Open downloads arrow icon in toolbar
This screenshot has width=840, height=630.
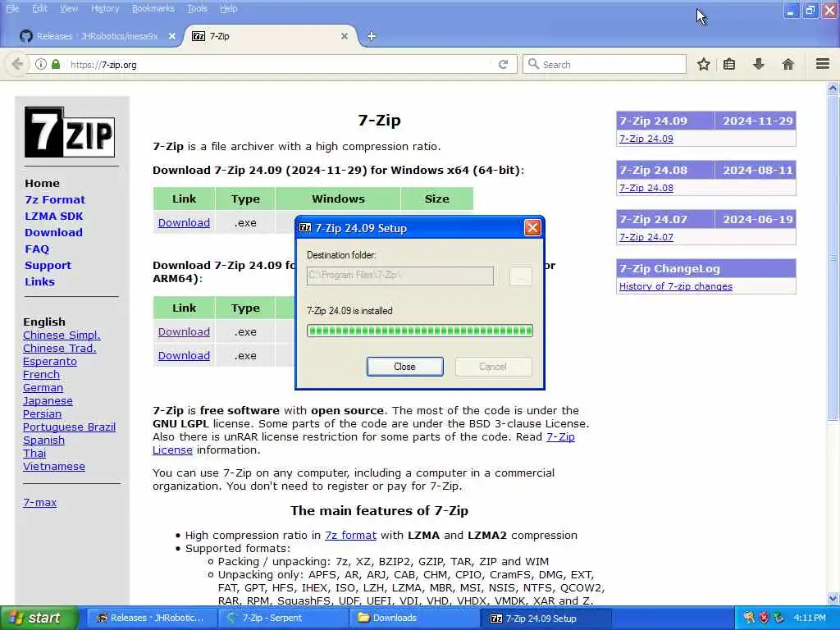[x=759, y=64]
